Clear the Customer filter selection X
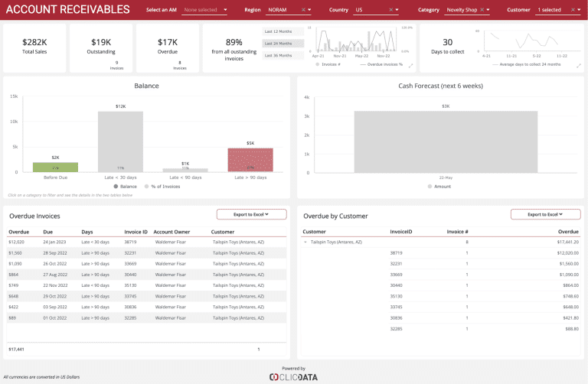The width and height of the screenshot is (588, 384). [569, 10]
